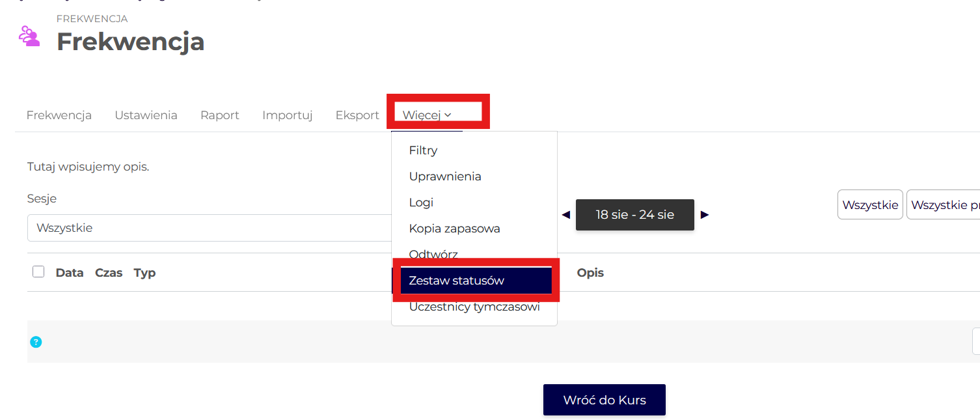Click Kopia zapasowa menu entry
The width and height of the screenshot is (980, 420).
click(454, 229)
